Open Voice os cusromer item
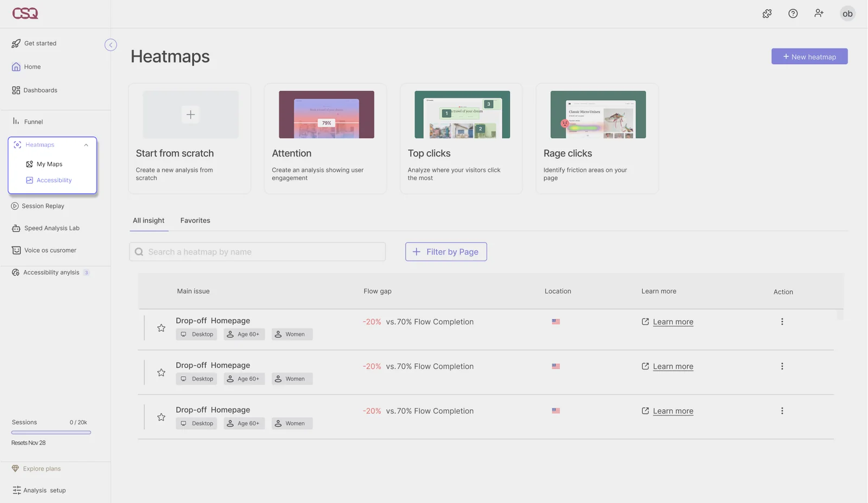The height and width of the screenshot is (503, 868). tap(44, 250)
